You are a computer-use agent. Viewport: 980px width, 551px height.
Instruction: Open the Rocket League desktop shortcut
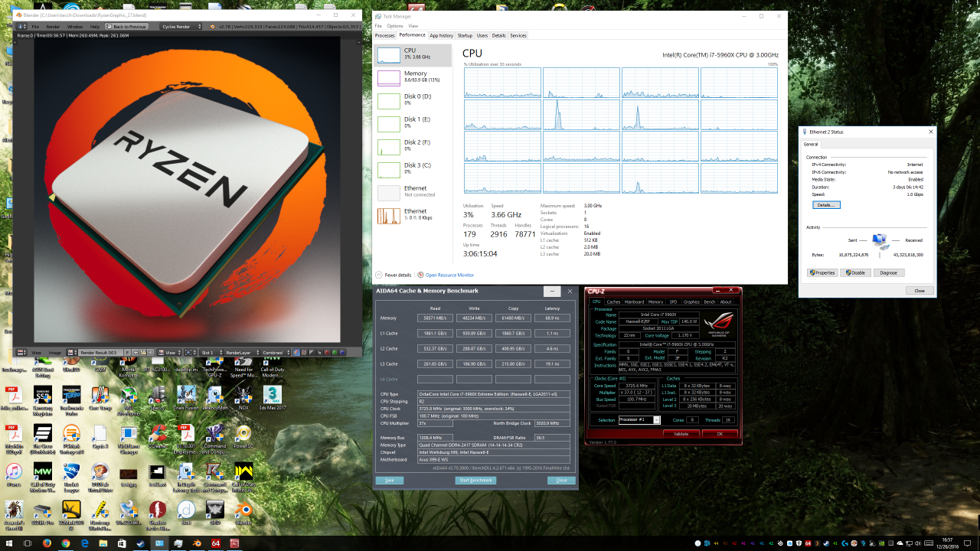tap(72, 471)
